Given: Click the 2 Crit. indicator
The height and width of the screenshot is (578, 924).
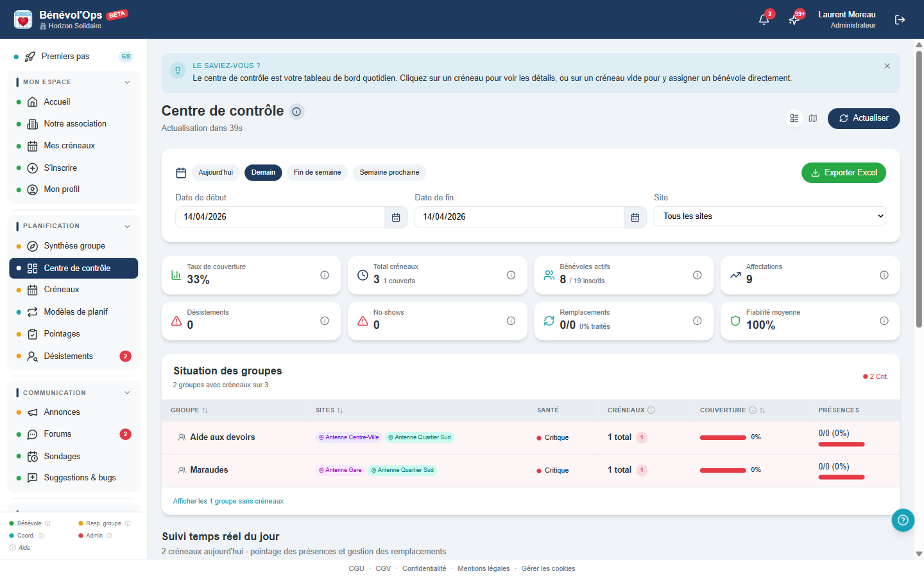Looking at the screenshot, I should (875, 376).
